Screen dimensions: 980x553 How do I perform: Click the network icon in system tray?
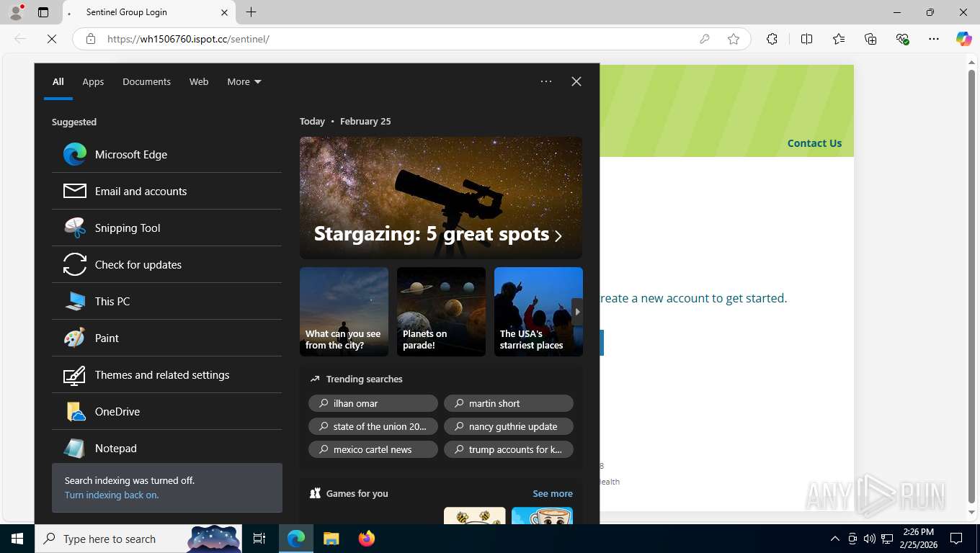point(887,539)
